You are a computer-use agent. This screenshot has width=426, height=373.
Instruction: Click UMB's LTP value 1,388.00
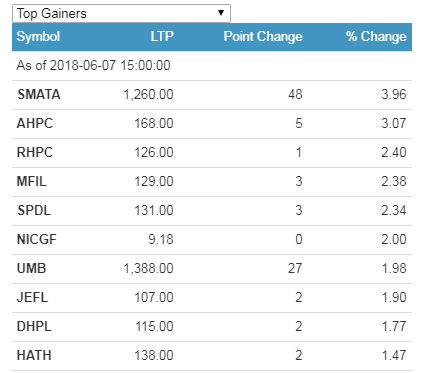coord(149,269)
